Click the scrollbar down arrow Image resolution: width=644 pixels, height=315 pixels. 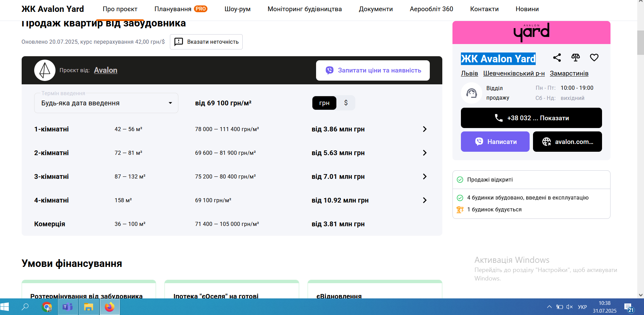tap(640, 295)
